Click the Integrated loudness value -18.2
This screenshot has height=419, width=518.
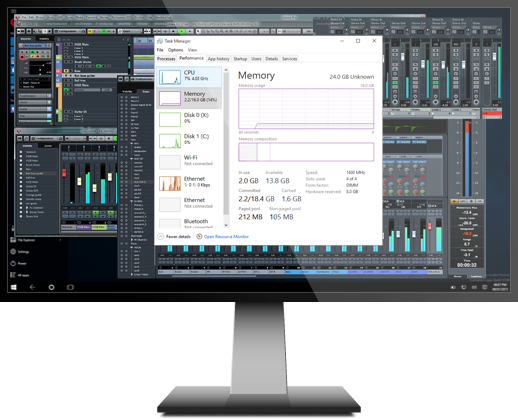click(467, 233)
